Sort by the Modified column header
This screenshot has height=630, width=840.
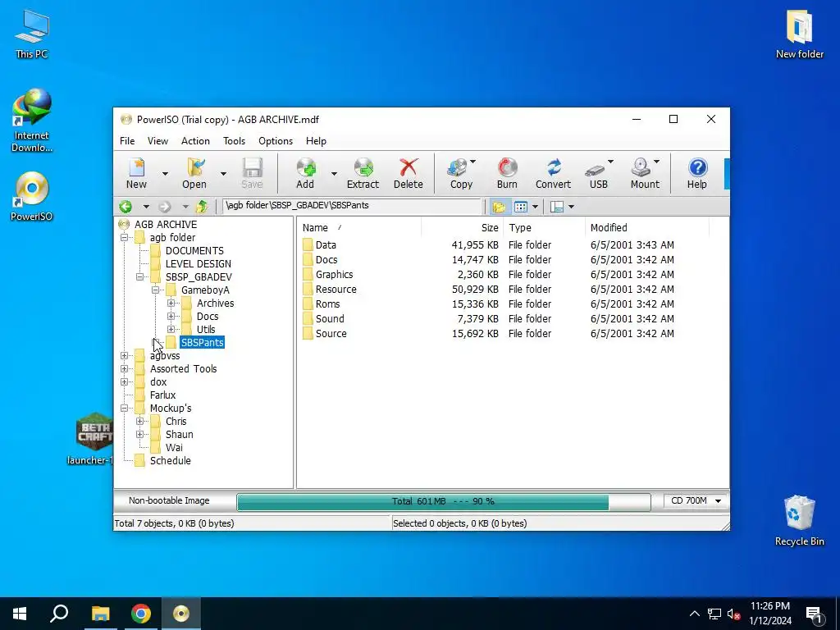pos(646,228)
